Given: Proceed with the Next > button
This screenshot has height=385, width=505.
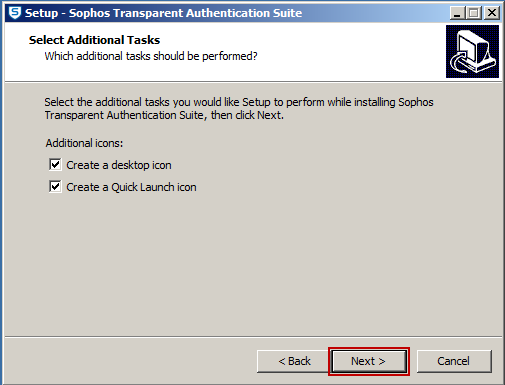Looking at the screenshot, I should [x=369, y=361].
